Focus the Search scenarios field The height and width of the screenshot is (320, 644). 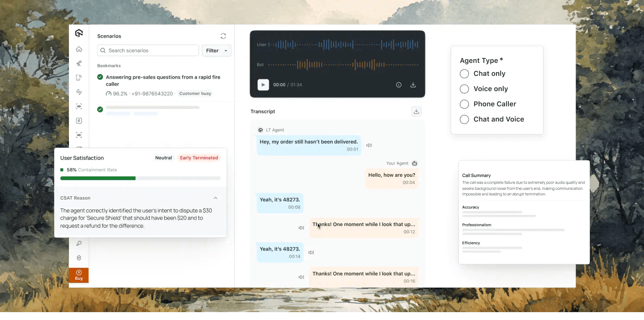pyautogui.click(x=148, y=50)
